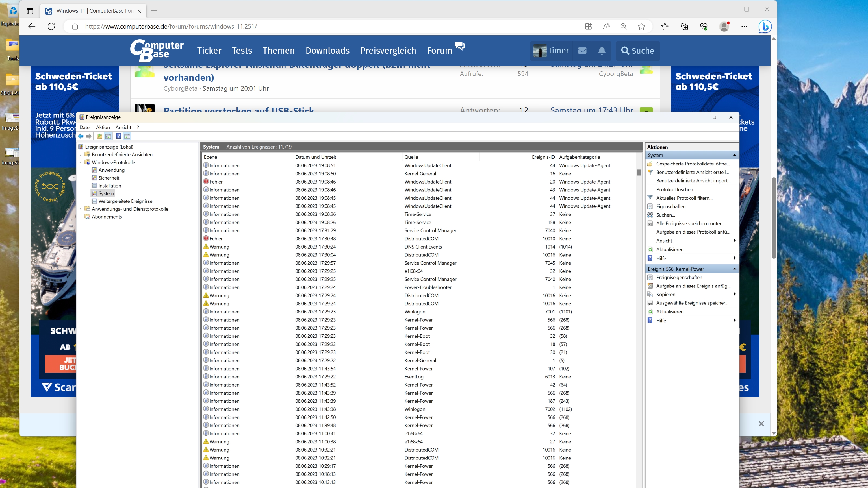
Task: Open Ereigniseigenschaften for the selected event
Action: click(x=679, y=278)
